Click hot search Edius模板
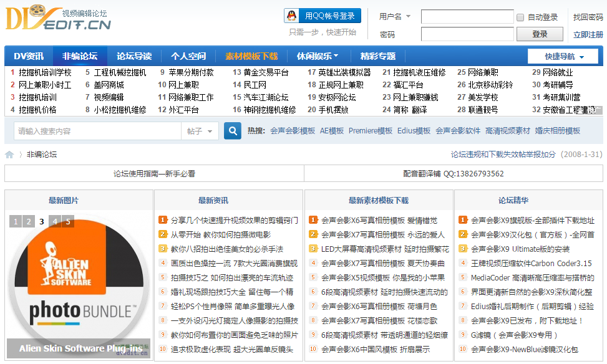 pos(414,131)
